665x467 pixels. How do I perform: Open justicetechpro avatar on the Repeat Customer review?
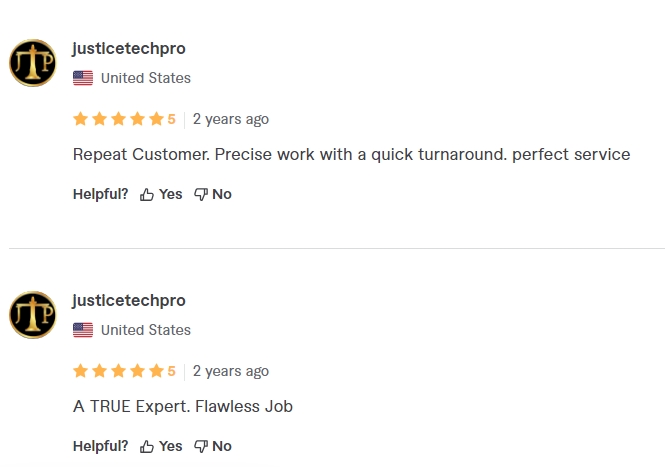click(33, 63)
